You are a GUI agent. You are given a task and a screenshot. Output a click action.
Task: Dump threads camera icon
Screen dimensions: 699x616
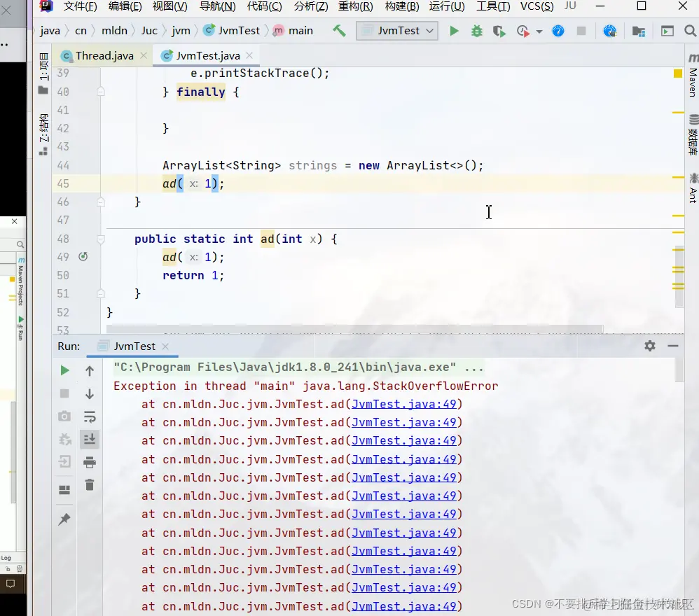[x=64, y=416]
